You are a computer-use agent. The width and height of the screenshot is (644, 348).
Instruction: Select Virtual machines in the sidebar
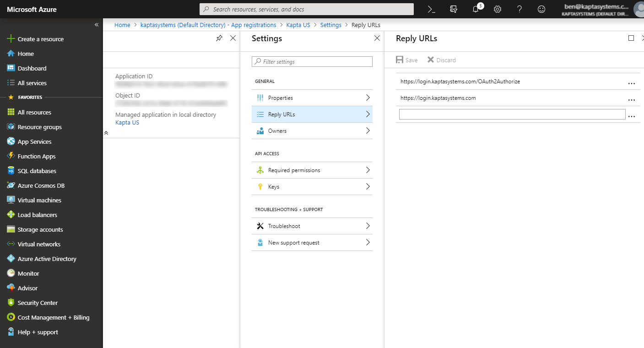click(38, 200)
